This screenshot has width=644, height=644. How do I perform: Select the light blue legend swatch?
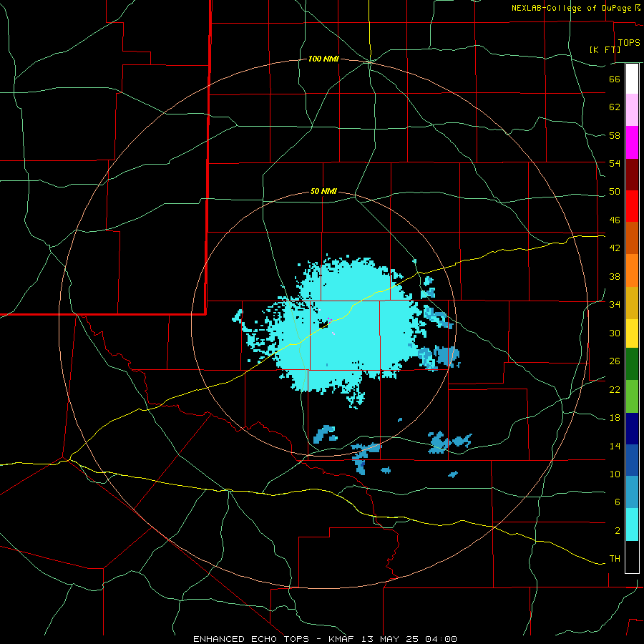point(632,492)
